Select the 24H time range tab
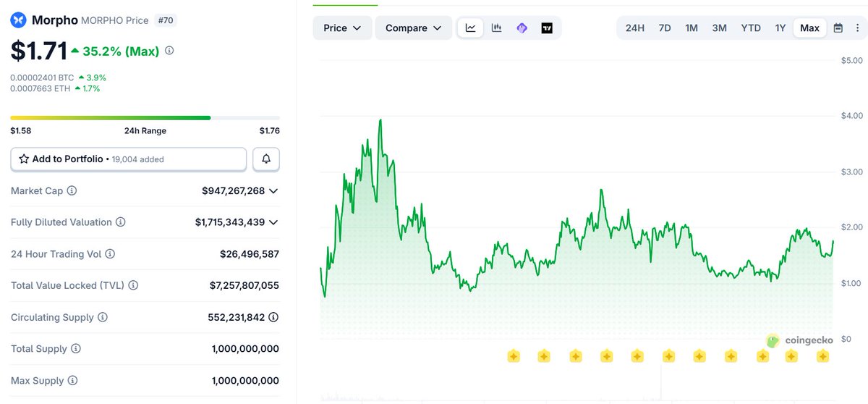Screen dimensions: 868x404 pyautogui.click(x=634, y=28)
